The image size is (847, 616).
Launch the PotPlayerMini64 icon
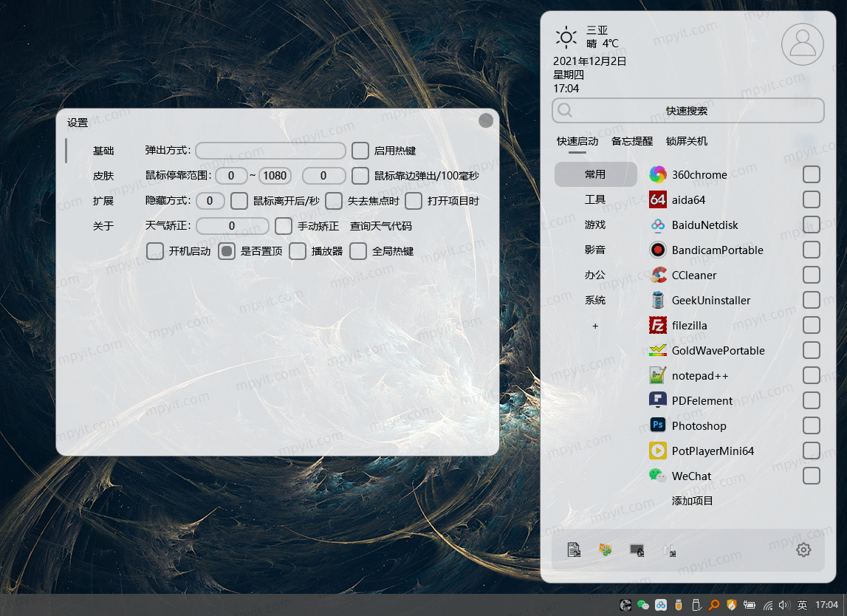pyautogui.click(x=657, y=451)
